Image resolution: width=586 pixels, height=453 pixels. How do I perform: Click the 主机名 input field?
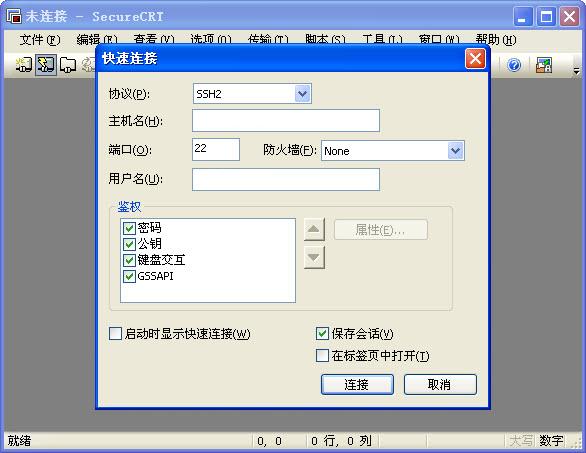[286, 120]
